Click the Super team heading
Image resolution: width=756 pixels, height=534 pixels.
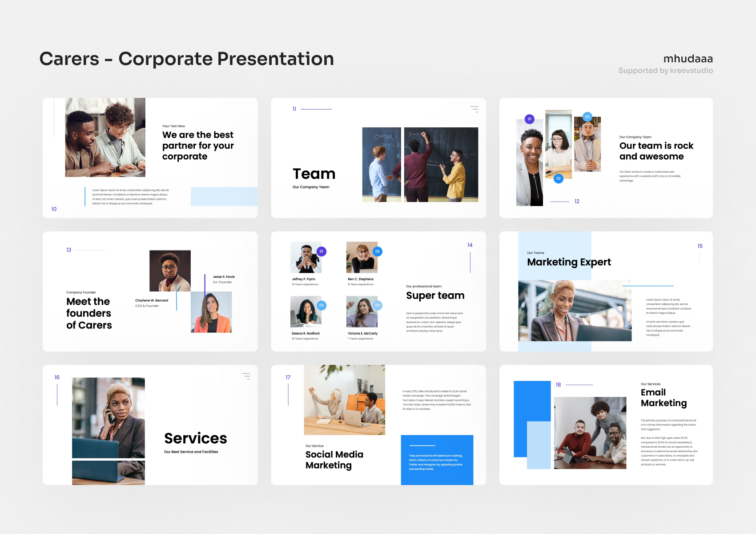(x=435, y=295)
